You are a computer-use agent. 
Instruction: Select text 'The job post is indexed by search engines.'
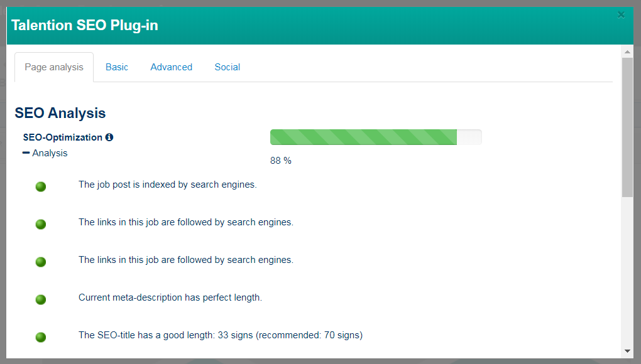pyautogui.click(x=168, y=185)
